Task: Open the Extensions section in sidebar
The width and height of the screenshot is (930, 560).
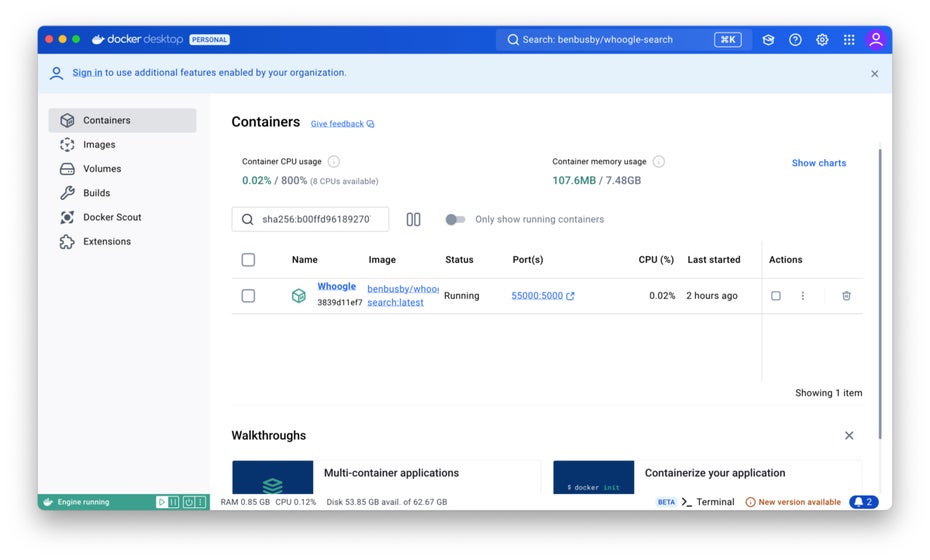Action: (x=122, y=241)
